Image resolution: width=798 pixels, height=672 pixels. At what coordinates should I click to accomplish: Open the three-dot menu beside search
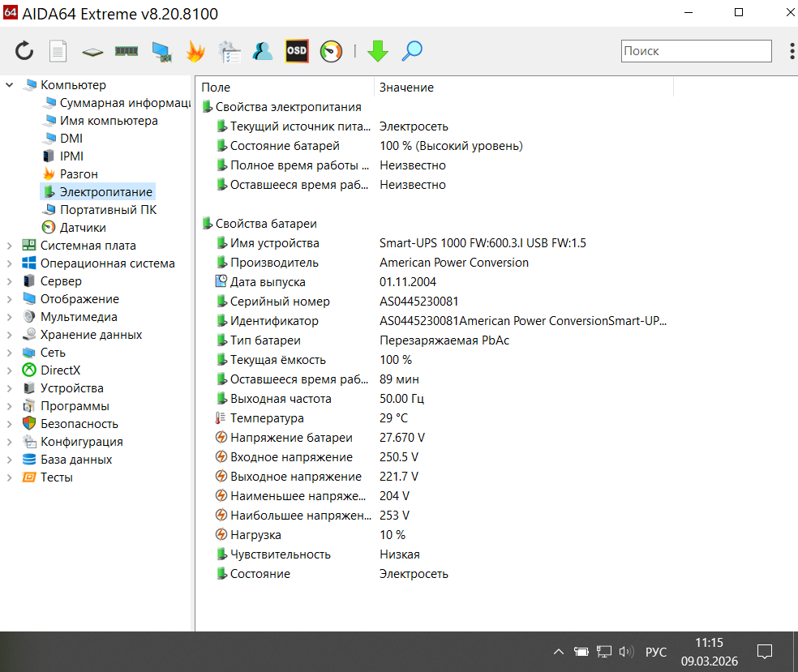pyautogui.click(x=792, y=51)
